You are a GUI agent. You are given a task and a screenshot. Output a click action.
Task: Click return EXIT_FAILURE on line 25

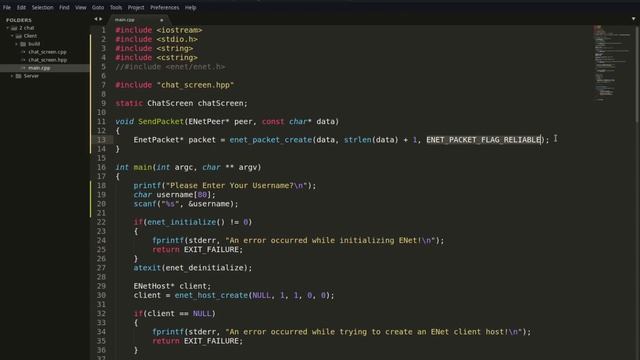click(198, 249)
